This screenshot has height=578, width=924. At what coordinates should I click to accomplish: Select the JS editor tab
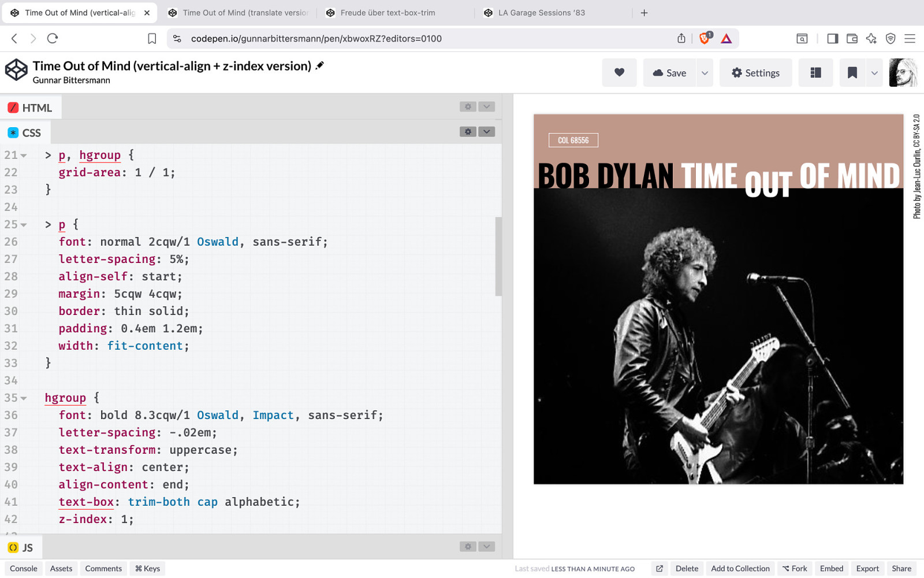click(x=21, y=547)
